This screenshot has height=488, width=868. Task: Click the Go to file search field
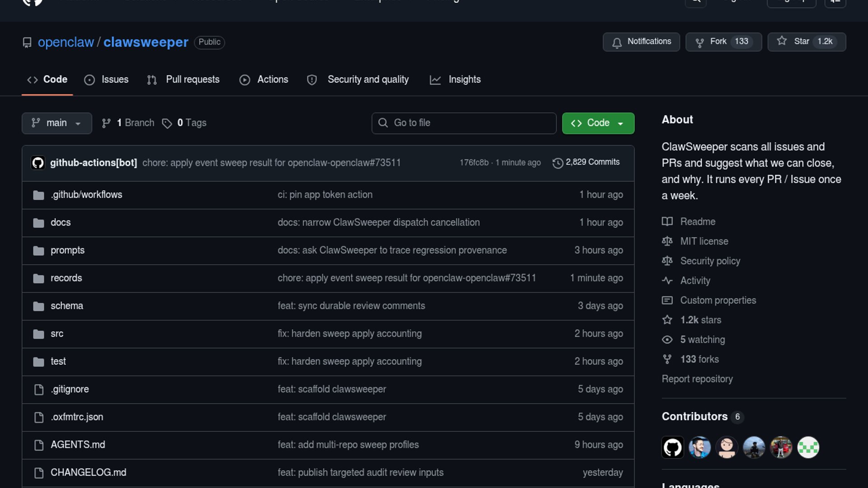coord(464,123)
